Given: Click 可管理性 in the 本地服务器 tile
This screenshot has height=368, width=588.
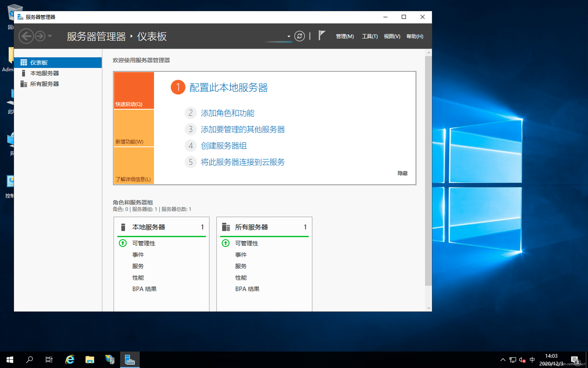Looking at the screenshot, I should tap(144, 243).
